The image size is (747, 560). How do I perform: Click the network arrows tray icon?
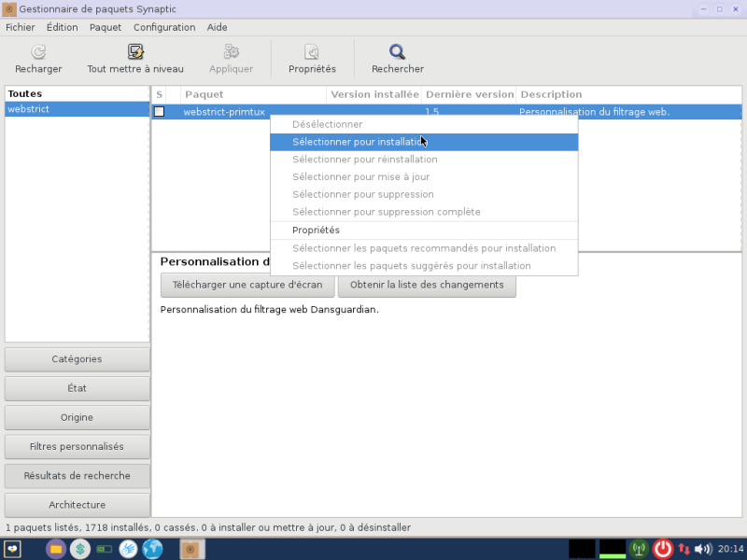click(x=684, y=549)
